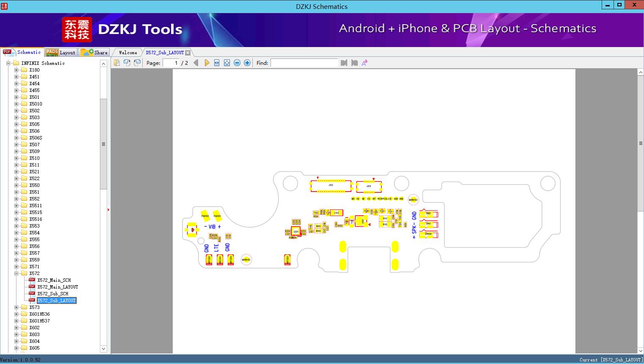
Task: Open the Welcome tab
Action: tap(127, 53)
